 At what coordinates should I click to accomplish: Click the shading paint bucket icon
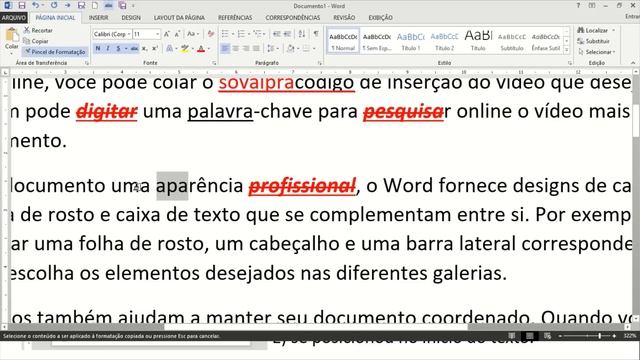tap(290, 49)
